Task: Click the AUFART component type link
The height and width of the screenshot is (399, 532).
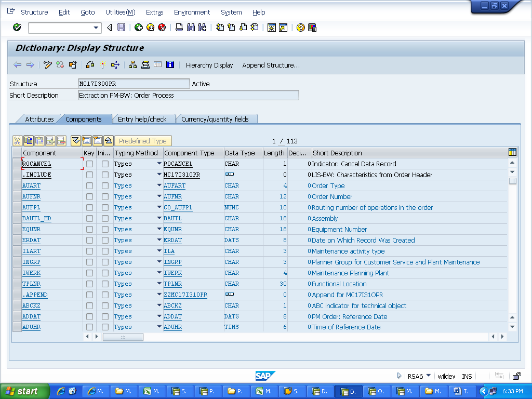Action: (x=175, y=185)
